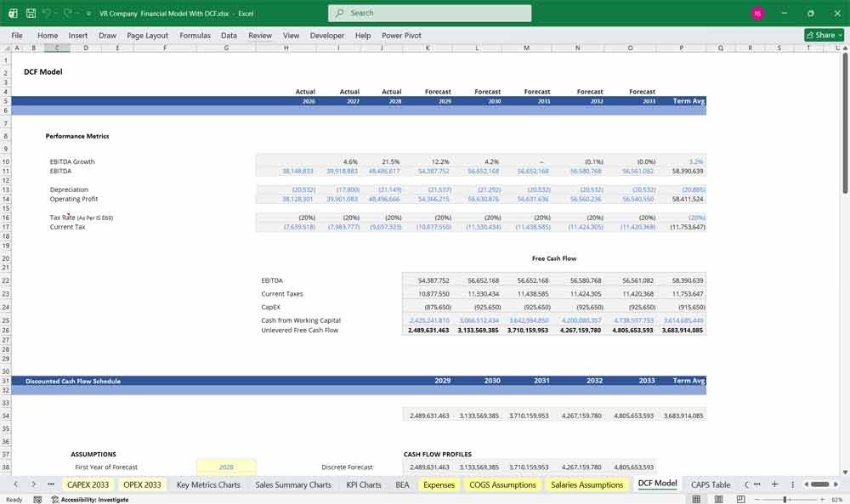
Task: Click the hidden sheets ellipsis on the left
Action: [x=50, y=484]
